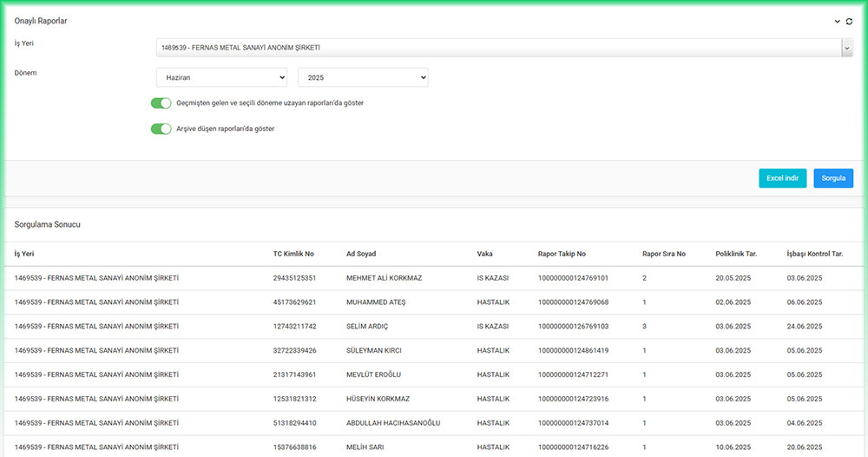Viewport: 868px width, 457px height.
Task: Open the 2025 year dropdown
Action: (x=363, y=78)
